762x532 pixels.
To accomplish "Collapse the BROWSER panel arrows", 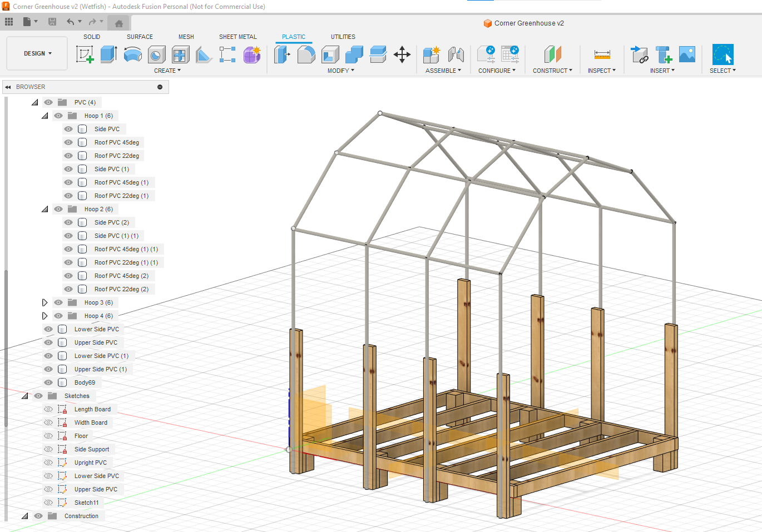I will (8, 87).
